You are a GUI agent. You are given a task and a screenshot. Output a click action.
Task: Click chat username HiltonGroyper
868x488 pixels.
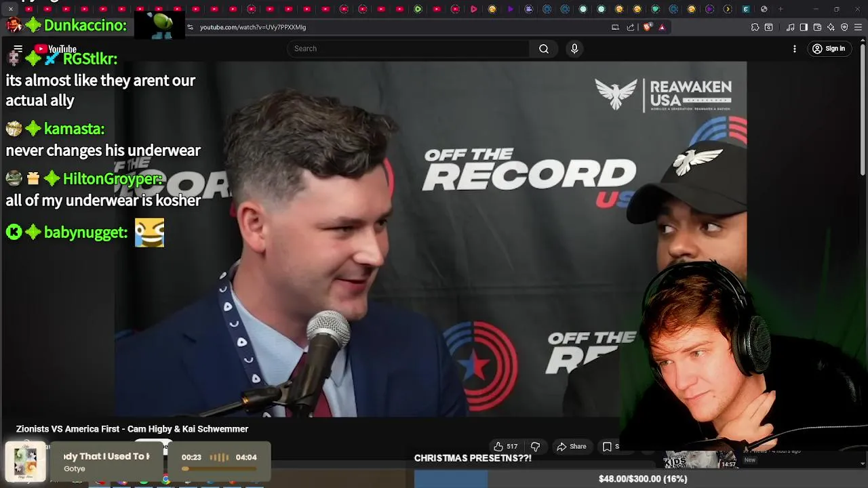(x=113, y=179)
